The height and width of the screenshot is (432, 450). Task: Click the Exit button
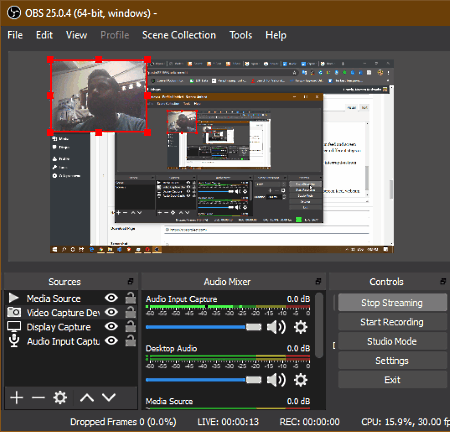point(392,380)
